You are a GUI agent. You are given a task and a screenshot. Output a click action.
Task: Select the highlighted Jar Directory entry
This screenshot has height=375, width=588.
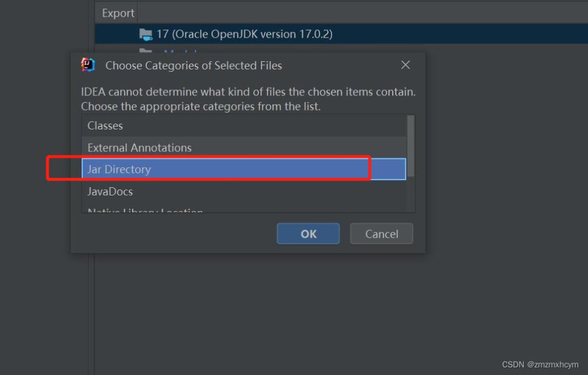(x=119, y=169)
